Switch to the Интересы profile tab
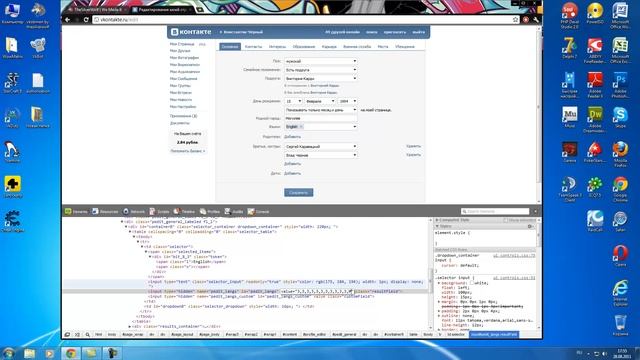This screenshot has height=360, width=640. (x=278, y=47)
